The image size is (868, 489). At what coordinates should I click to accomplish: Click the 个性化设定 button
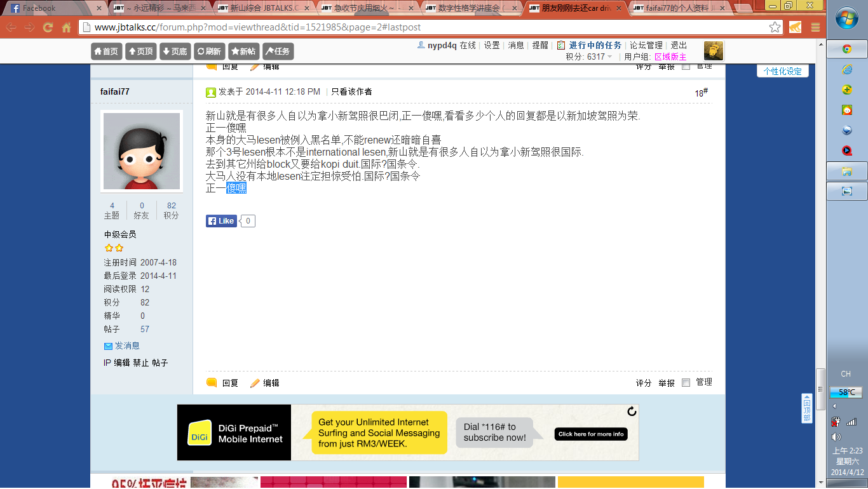point(782,71)
